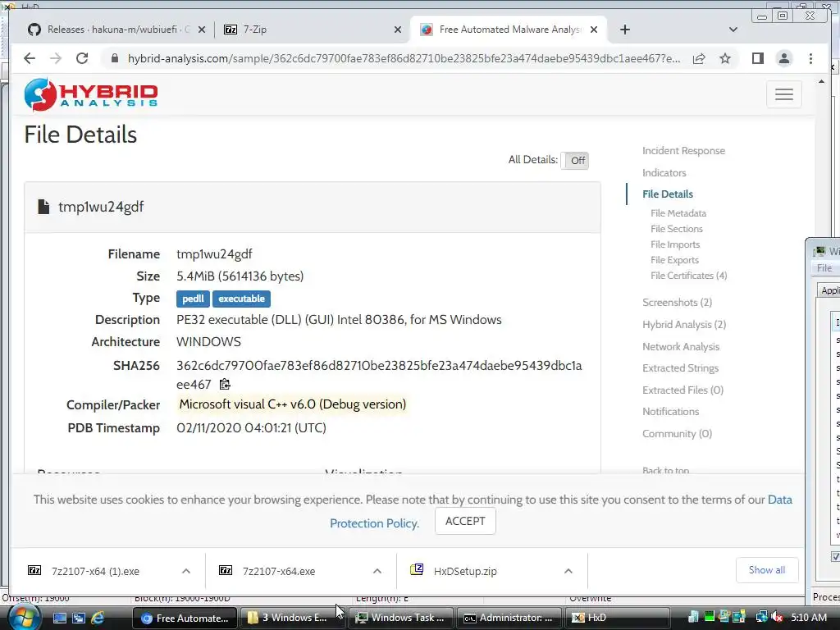Go to File Details in sidebar
The width and height of the screenshot is (840, 630).
pos(668,194)
